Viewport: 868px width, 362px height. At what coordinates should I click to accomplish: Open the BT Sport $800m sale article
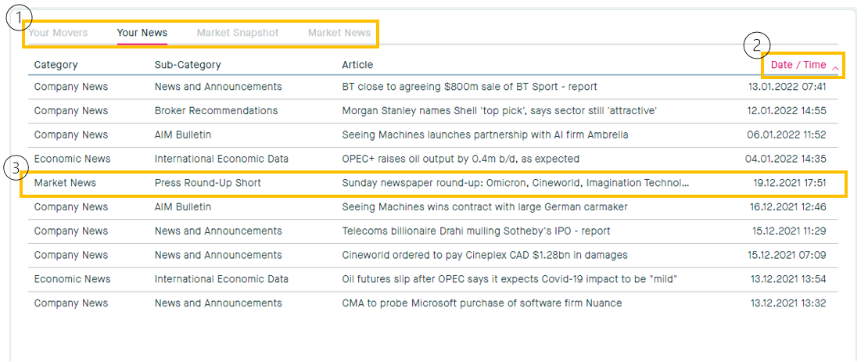pos(469,87)
